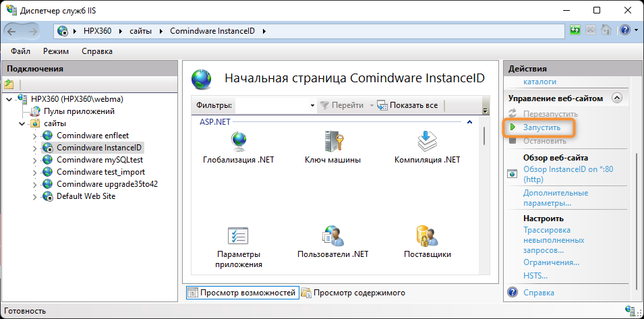This screenshot has width=644, height=319.
Task: Click the Пулы приложений tree icon
Action: pyautogui.click(x=36, y=111)
